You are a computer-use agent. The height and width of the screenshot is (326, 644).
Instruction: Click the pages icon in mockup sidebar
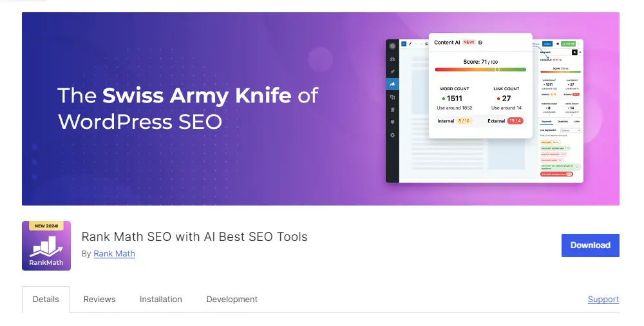393,110
